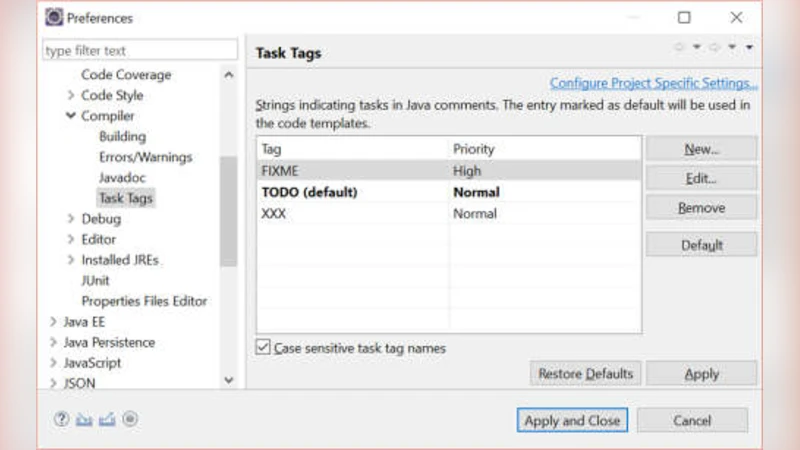Open the view menu arrow beside Task Tags
This screenshot has width=800, height=450.
coord(749,47)
